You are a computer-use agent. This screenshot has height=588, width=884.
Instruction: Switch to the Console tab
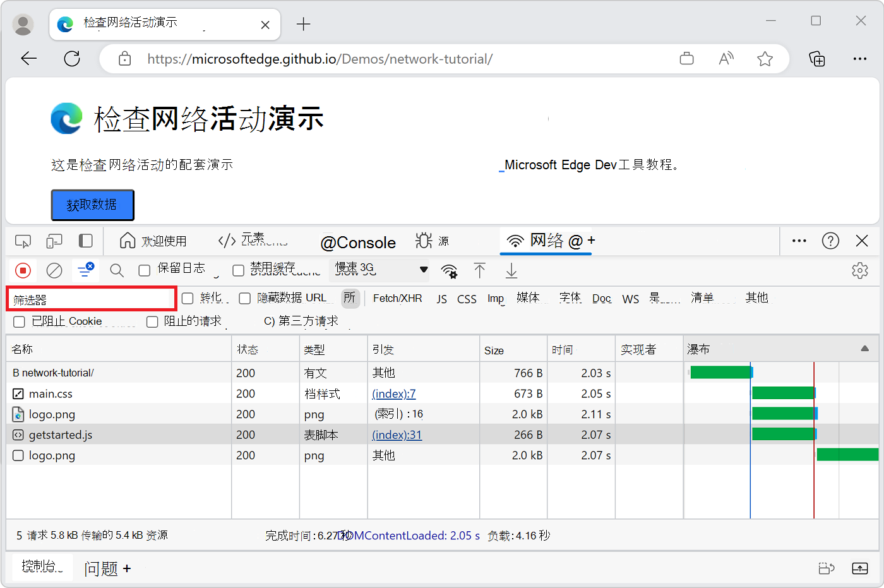(358, 242)
